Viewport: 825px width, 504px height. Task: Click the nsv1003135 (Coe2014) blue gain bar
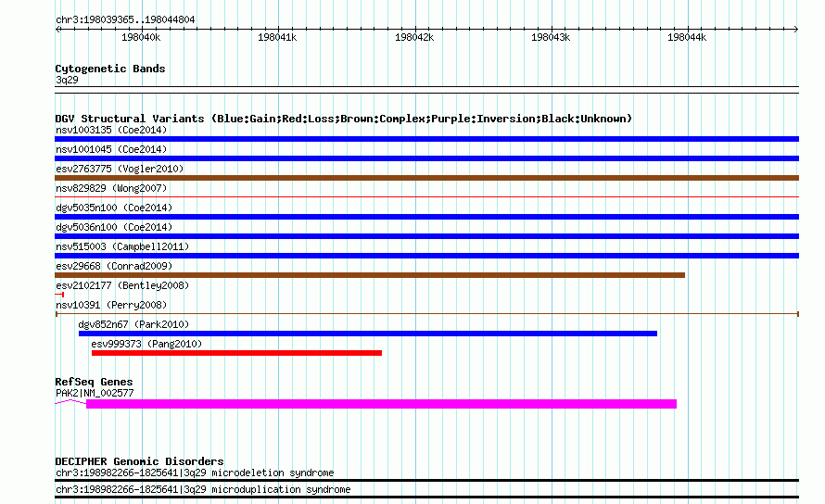[x=426, y=139]
